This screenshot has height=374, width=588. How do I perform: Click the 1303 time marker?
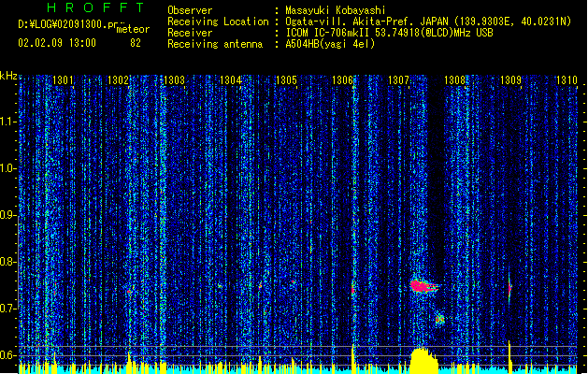point(175,80)
